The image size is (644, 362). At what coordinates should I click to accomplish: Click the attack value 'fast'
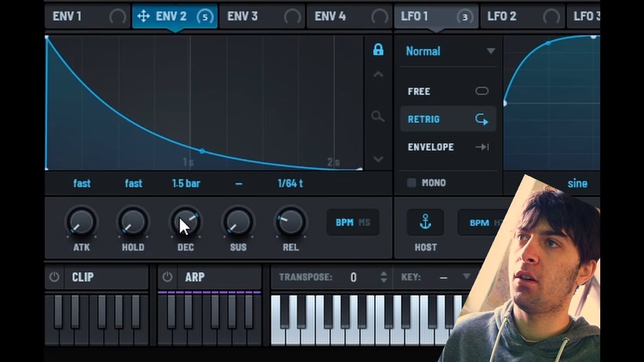pyautogui.click(x=82, y=184)
